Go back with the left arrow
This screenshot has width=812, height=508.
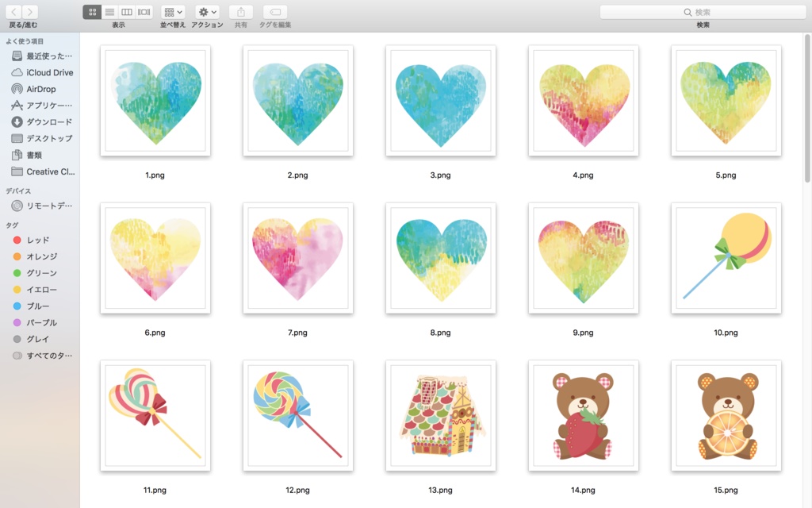(13, 12)
